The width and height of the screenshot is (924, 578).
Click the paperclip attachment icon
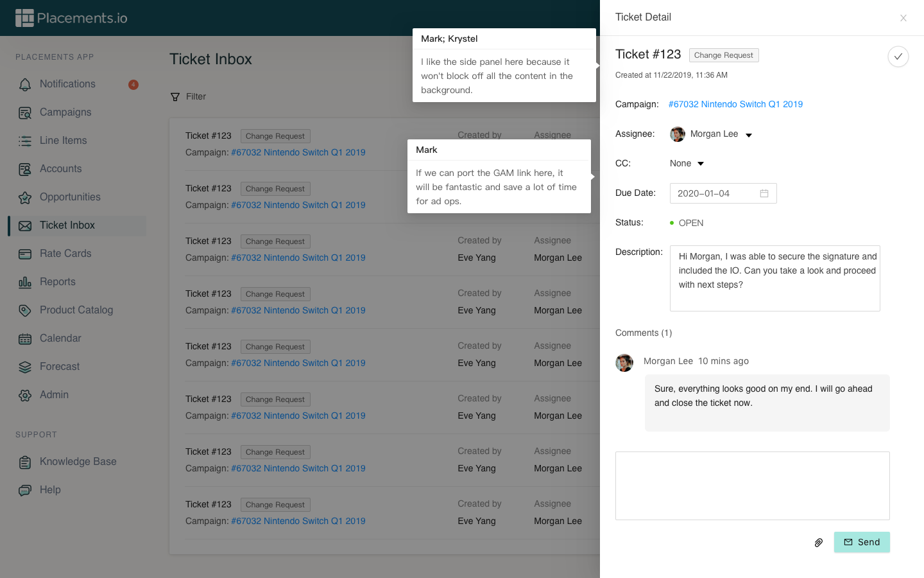tap(818, 543)
